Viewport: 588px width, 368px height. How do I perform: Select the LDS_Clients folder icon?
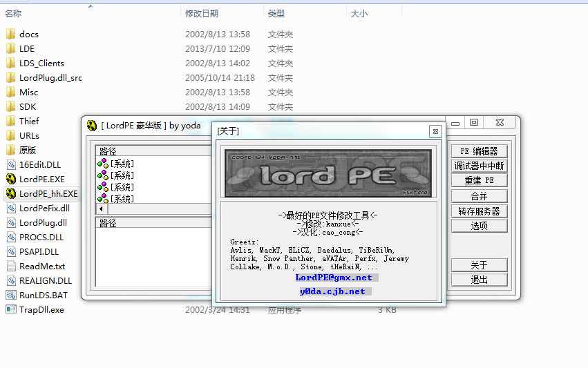[x=11, y=63]
